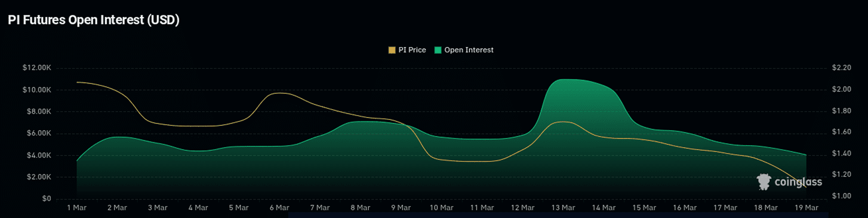This screenshot has width=868, height=218.
Task: Click the $1.20 right axis label
Action: (x=841, y=175)
